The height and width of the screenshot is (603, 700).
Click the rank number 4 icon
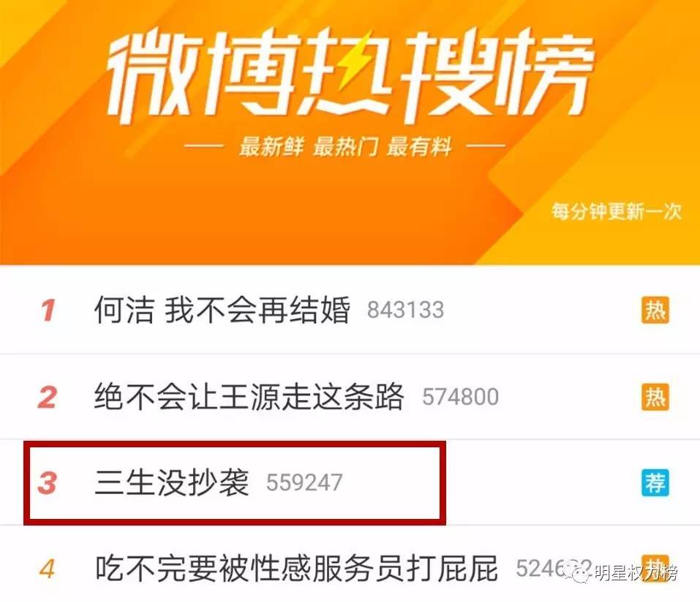coord(48,569)
